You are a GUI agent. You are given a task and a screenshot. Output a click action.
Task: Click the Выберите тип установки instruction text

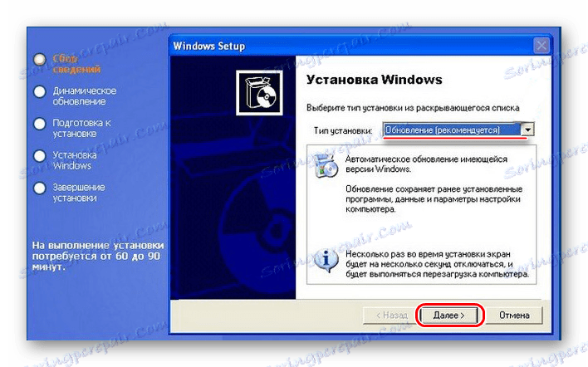click(413, 108)
